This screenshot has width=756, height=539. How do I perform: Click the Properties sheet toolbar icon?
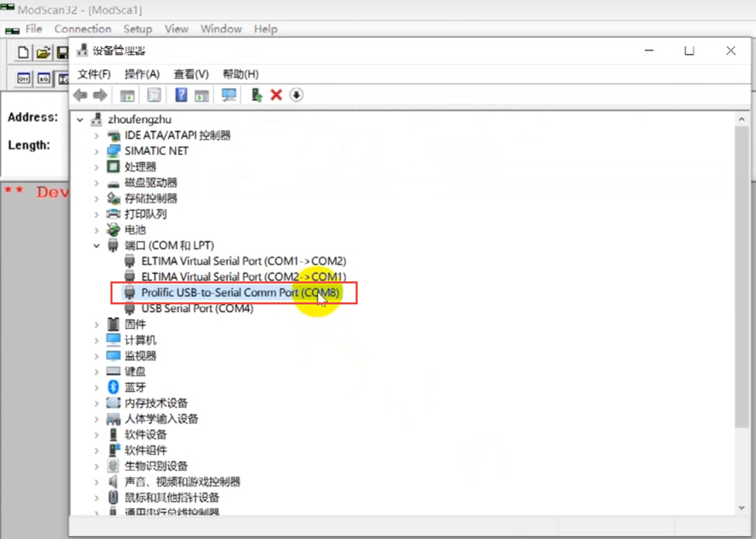[154, 94]
